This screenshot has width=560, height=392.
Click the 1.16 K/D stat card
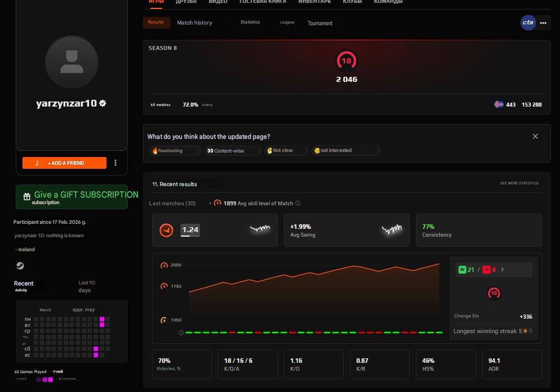point(313,364)
